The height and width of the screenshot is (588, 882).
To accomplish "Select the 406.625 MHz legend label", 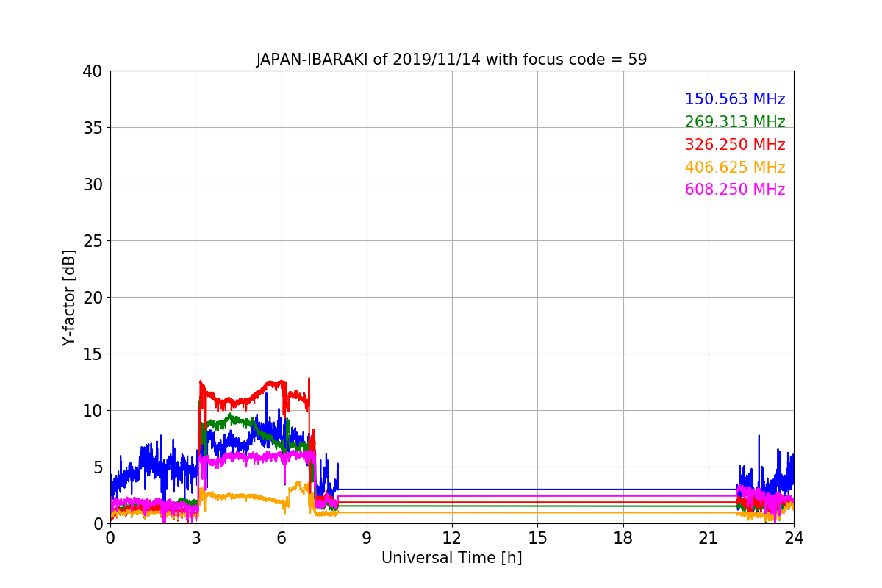I will [x=735, y=168].
